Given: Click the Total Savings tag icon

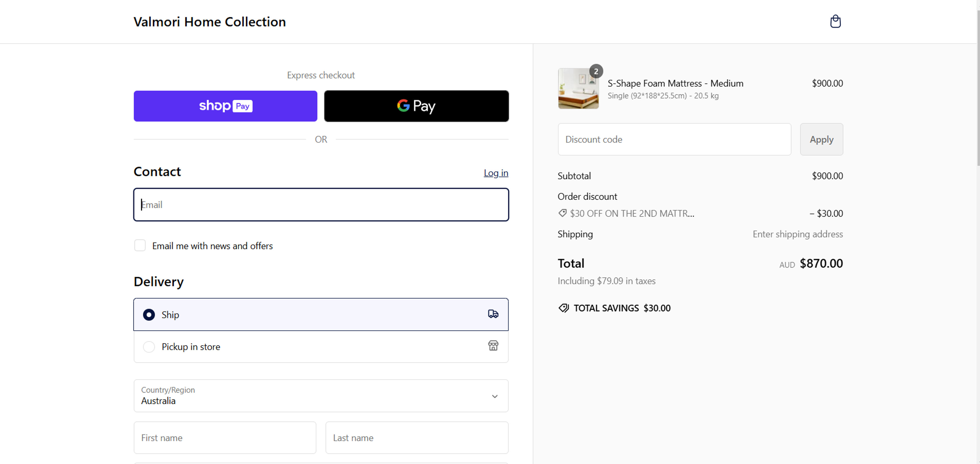Looking at the screenshot, I should [563, 308].
